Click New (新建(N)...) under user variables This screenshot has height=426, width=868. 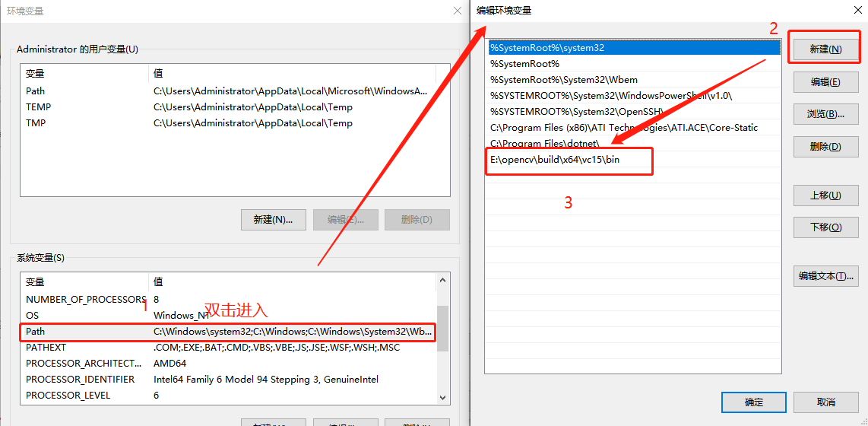pos(273,219)
